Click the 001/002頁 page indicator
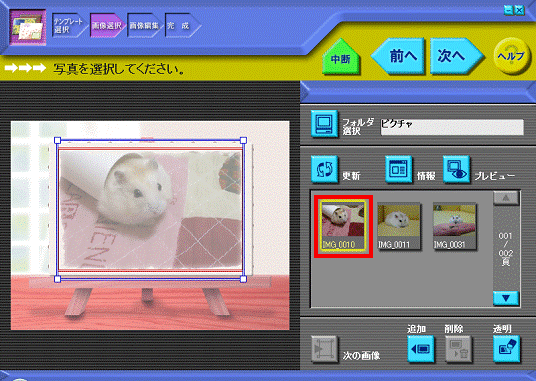Screen dimensions: 536x381 click(x=505, y=249)
